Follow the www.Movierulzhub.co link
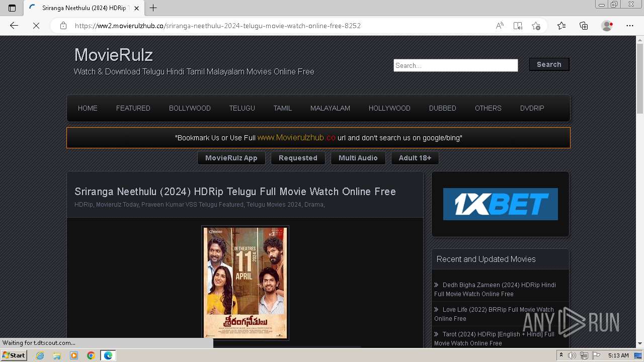This screenshot has height=362, width=644. click(296, 138)
